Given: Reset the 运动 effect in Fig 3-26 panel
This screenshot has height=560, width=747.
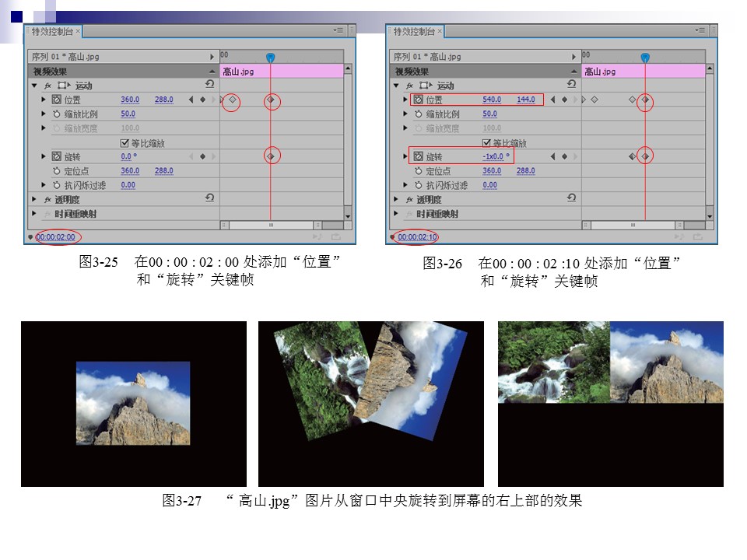Looking at the screenshot, I should 572,84.
